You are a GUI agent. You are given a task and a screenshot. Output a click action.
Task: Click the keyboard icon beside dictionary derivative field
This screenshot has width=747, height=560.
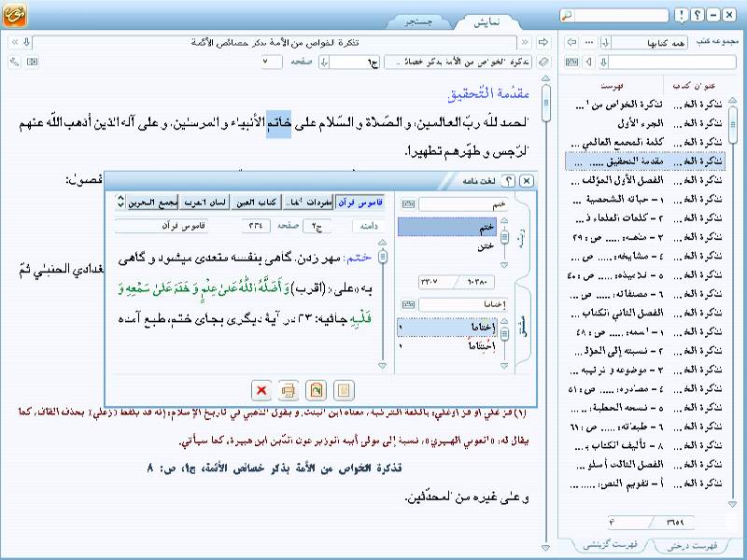point(408,304)
